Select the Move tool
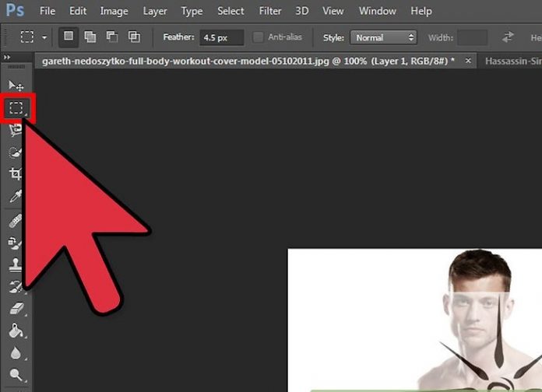542x392 pixels. [x=16, y=85]
